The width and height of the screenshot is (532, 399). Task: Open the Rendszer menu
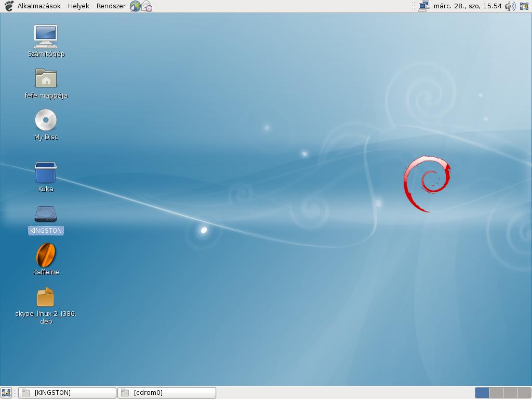pos(111,6)
